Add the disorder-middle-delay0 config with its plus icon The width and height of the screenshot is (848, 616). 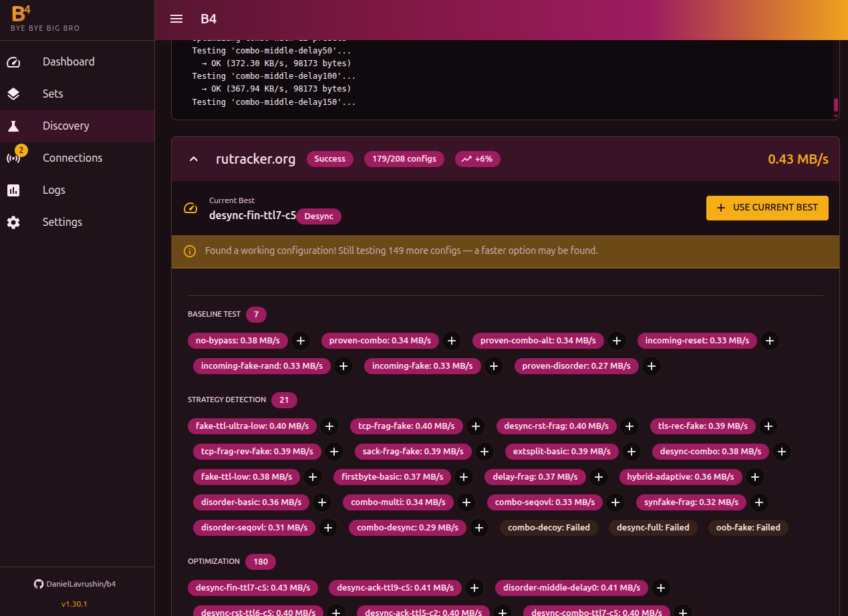tap(660, 588)
